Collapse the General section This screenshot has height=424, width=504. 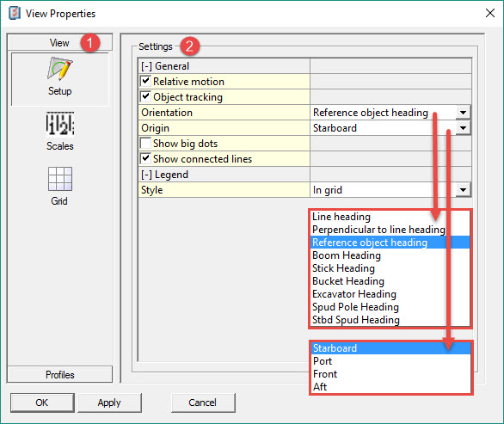146,66
